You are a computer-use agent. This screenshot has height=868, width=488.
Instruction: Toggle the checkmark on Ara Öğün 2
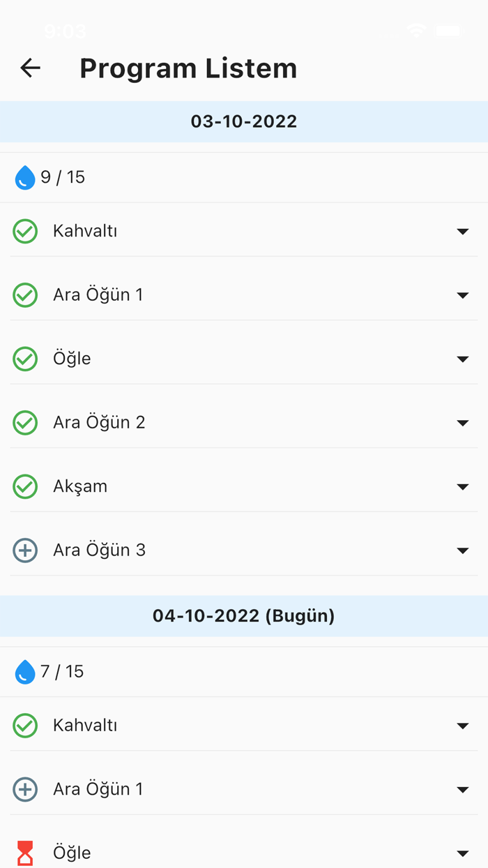pos(24,422)
